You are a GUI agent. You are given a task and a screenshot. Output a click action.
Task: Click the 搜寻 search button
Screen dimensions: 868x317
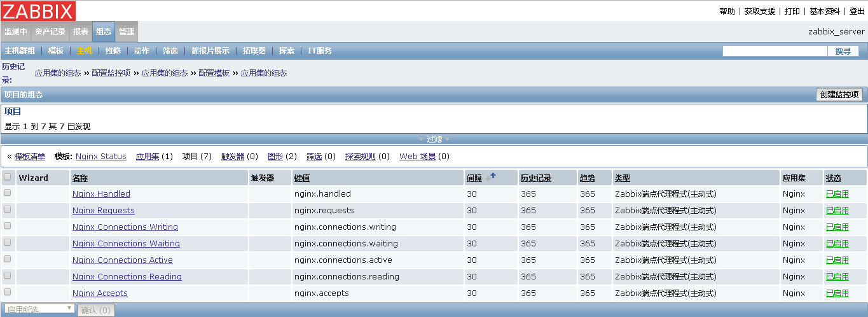pyautogui.click(x=843, y=51)
